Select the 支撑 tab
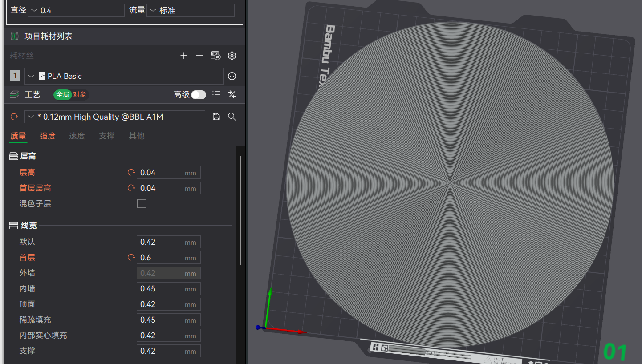This screenshot has width=642, height=364. (107, 136)
